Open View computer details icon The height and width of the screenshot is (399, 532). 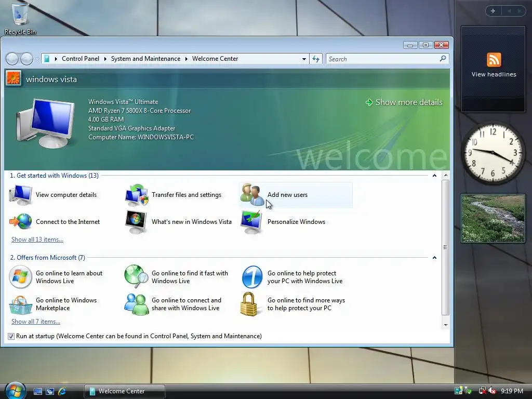[21, 195]
